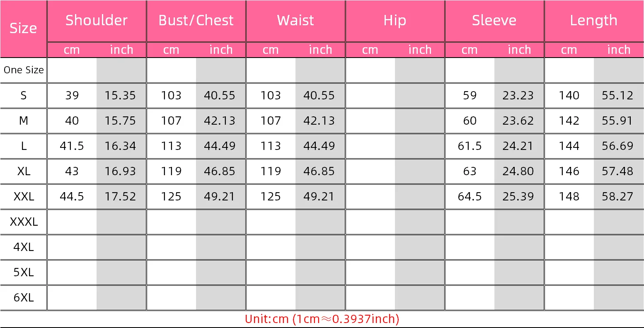
Task: Click the Shoulder column header
Action: coord(97,21)
